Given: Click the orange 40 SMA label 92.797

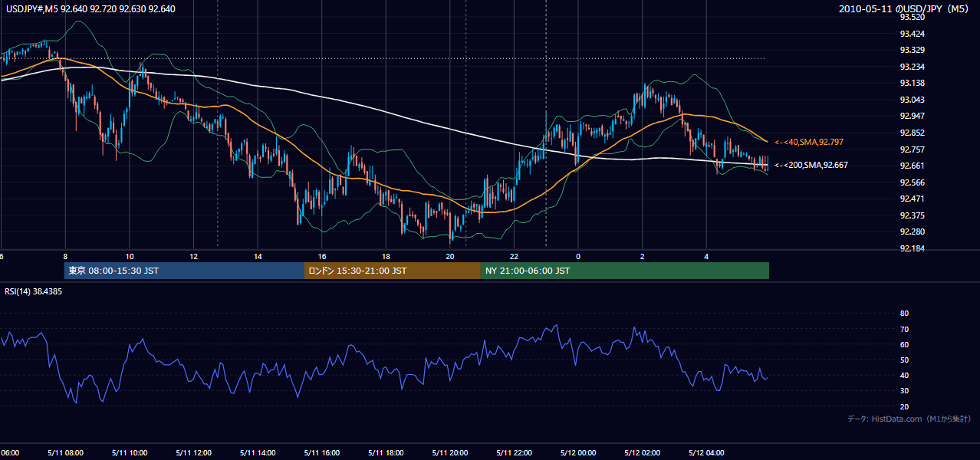Looking at the screenshot, I should 809,142.
